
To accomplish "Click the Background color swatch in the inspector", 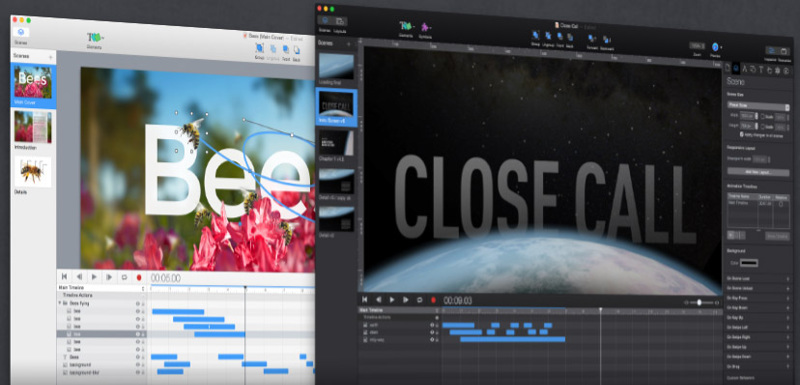I will point(749,263).
